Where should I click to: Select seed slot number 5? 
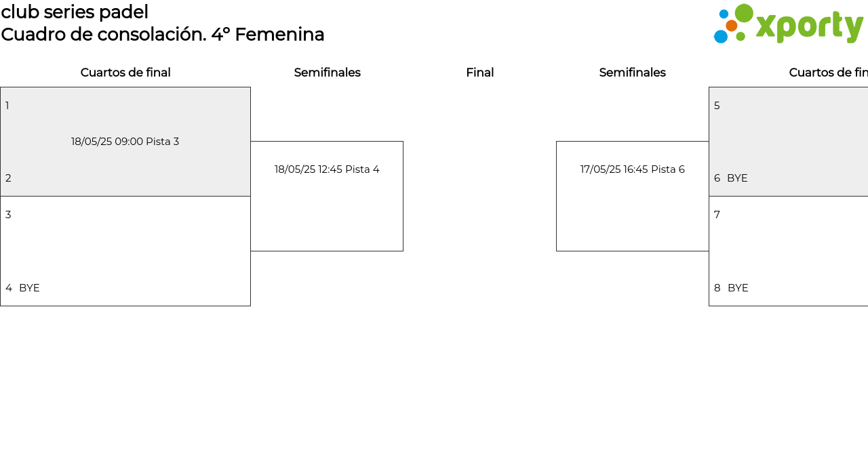(x=717, y=106)
